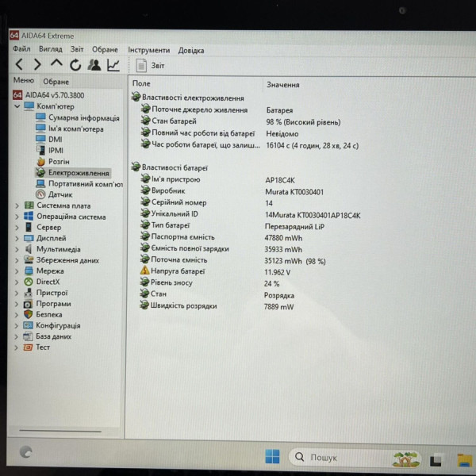Select Сумарна інформація item
Screen dimensions: 476x476
[78, 117]
